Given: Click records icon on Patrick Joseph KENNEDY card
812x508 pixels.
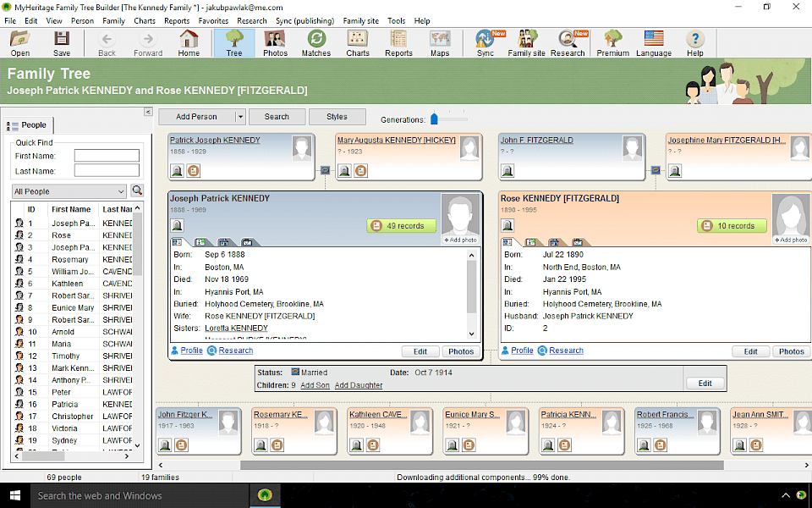Looking at the screenshot, I should pyautogui.click(x=194, y=170).
